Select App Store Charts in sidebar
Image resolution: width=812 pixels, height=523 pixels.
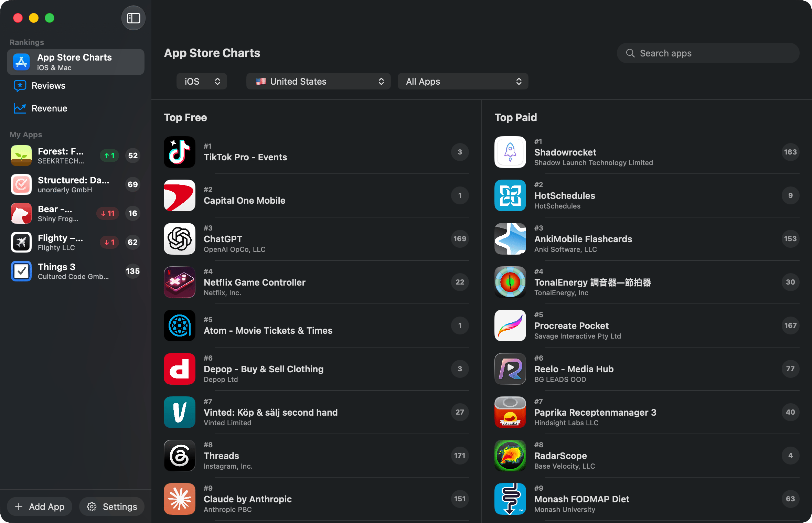point(76,62)
